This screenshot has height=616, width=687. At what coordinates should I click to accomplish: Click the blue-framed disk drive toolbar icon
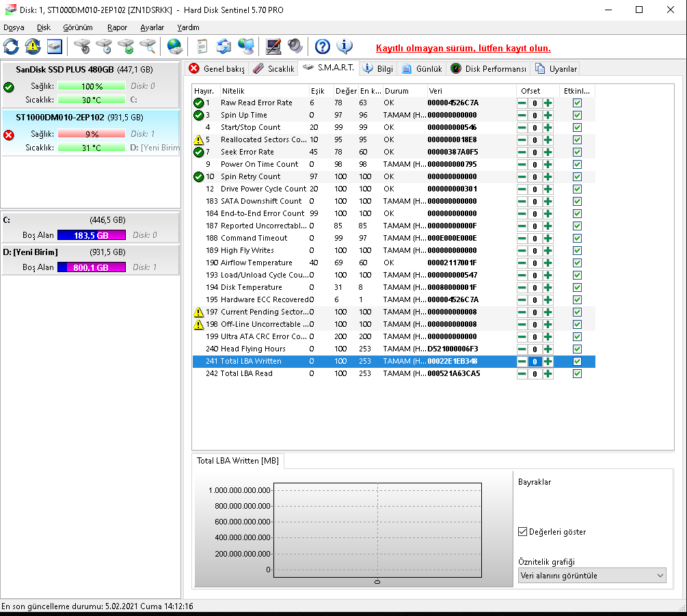55,46
